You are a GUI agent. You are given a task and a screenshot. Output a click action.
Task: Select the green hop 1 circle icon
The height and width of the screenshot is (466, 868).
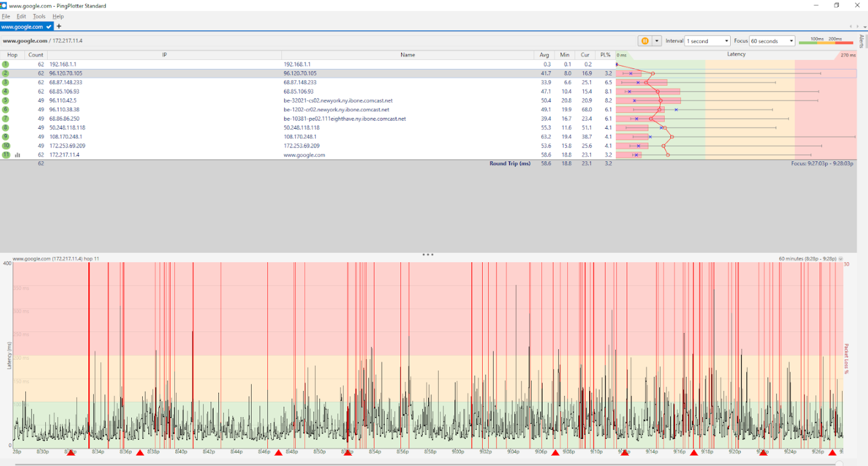tap(5, 64)
